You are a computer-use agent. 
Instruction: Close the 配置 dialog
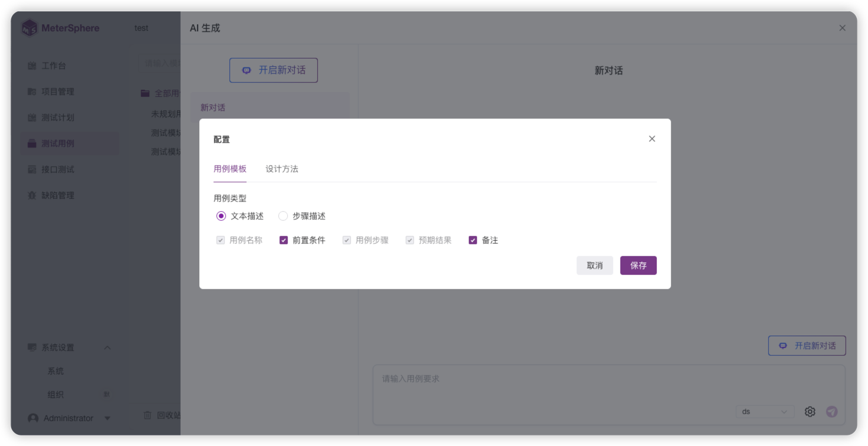pos(652,139)
